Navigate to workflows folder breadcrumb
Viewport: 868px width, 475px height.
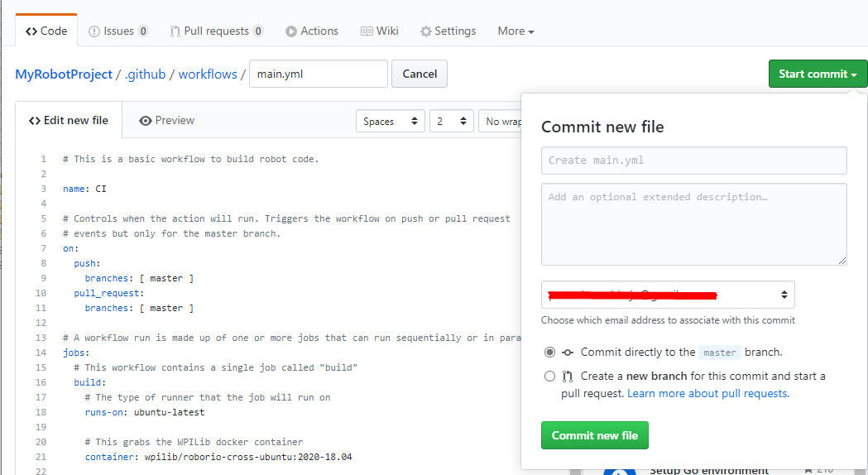coord(208,74)
